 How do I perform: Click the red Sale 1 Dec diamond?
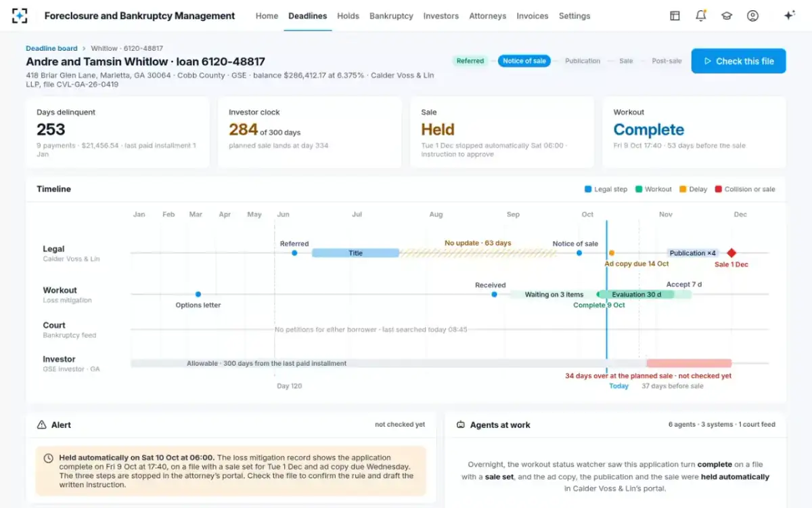pos(731,253)
